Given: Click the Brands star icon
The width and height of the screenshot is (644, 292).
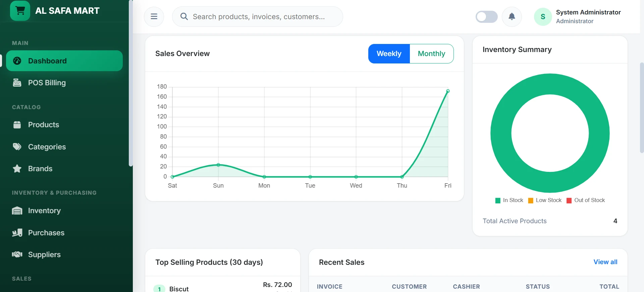Looking at the screenshot, I should [17, 168].
